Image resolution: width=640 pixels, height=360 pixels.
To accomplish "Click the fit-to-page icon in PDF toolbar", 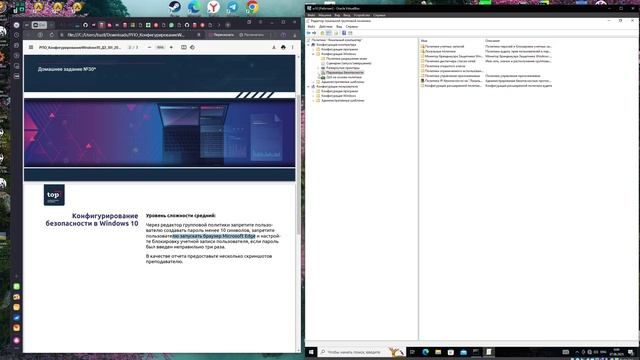I will [x=184, y=47].
